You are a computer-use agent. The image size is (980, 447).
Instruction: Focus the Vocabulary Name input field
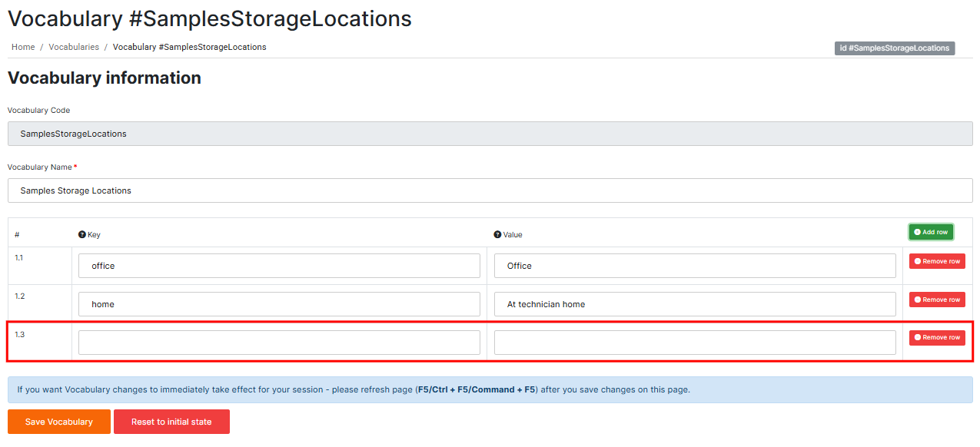pyautogui.click(x=490, y=190)
